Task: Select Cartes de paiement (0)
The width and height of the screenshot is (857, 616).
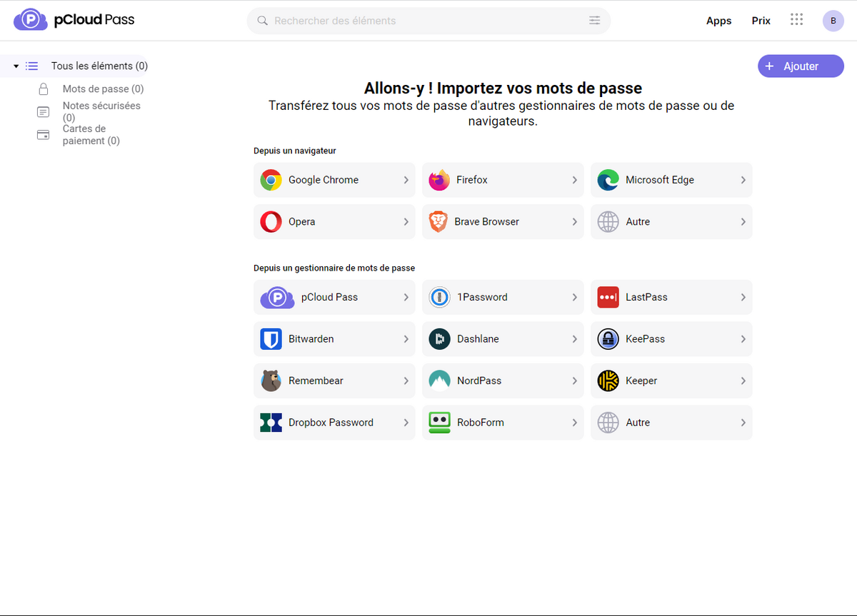Action: [91, 135]
